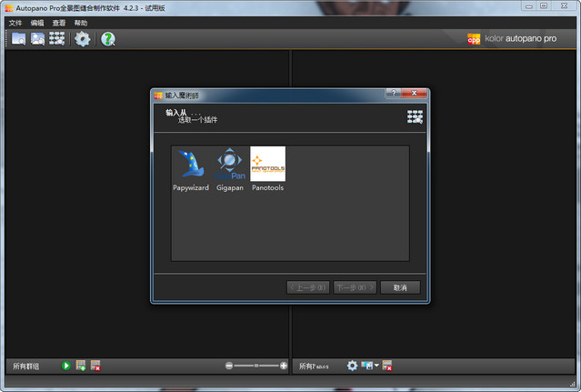This screenshot has height=392, width=581.
Task: Click the zoom out minus icon
Action: [x=229, y=366]
